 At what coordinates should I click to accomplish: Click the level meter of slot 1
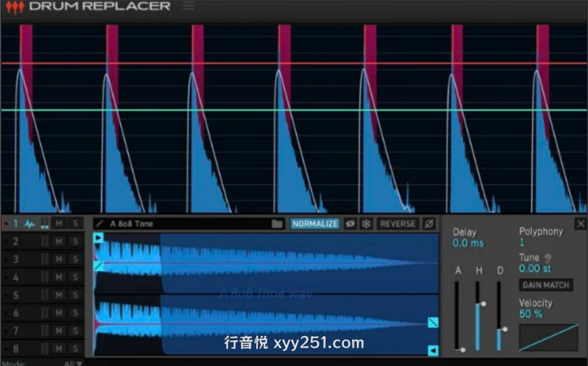[45, 224]
